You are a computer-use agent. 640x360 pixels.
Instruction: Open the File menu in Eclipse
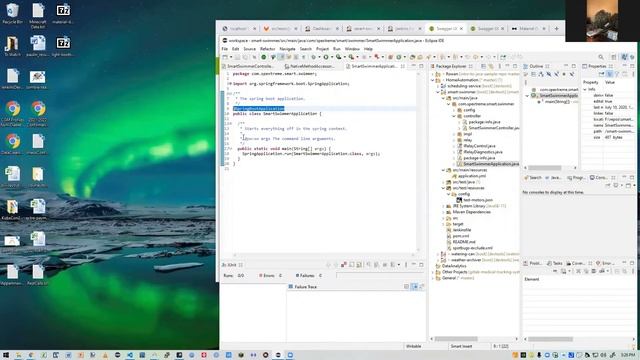(224, 49)
